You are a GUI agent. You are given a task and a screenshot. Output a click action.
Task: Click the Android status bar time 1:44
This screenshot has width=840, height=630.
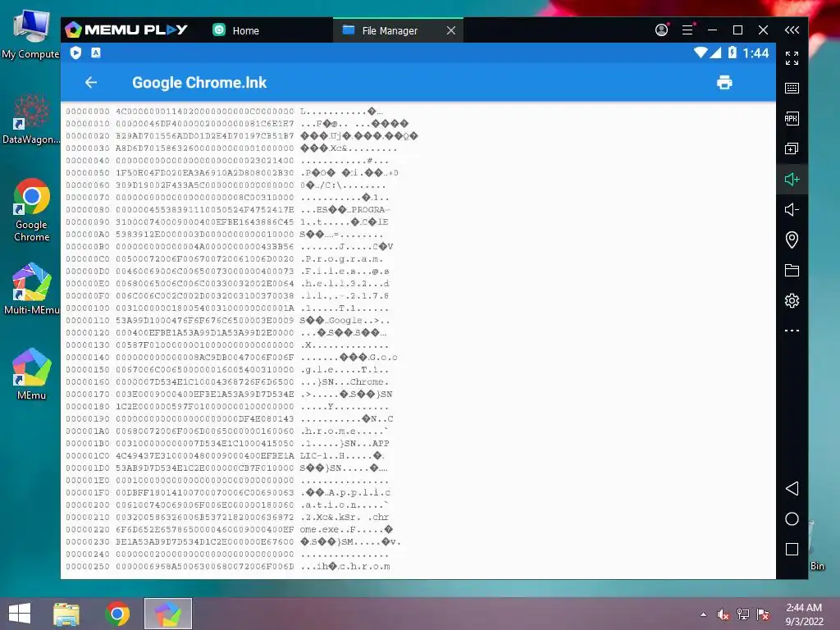[756, 52]
